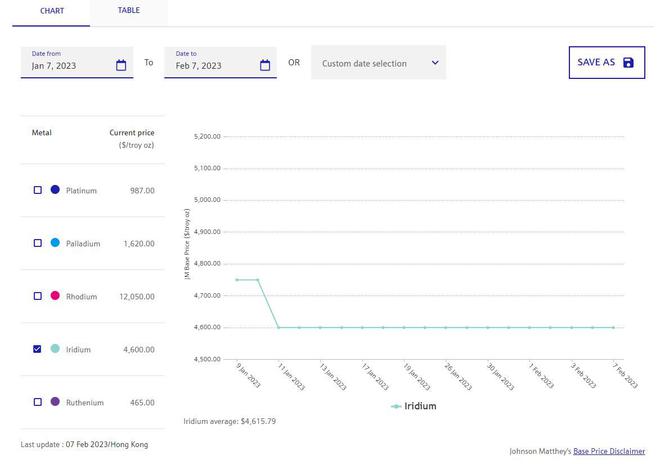Click the Ruthenium purple color dot
Image resolution: width=660 pixels, height=464 pixels.
(55, 402)
